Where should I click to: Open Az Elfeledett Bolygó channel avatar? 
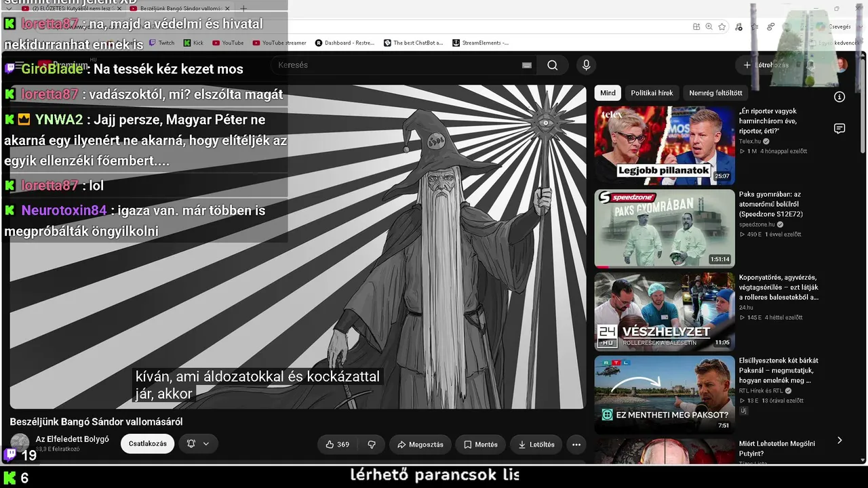pyautogui.click(x=20, y=443)
